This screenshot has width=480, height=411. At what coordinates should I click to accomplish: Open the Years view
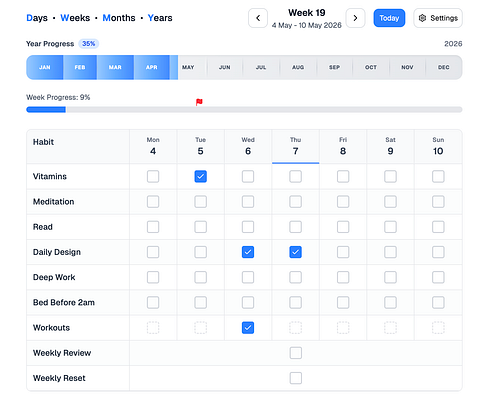160,18
